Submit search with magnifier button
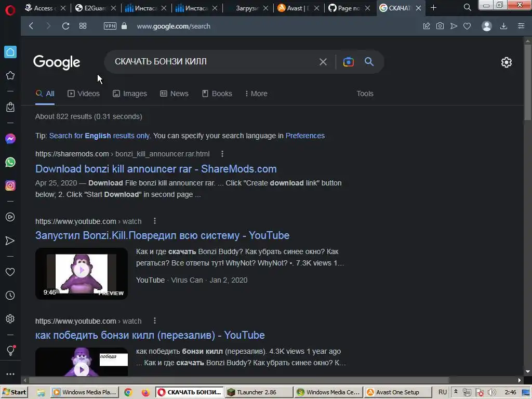Viewport: 532px width, 399px height. click(369, 61)
